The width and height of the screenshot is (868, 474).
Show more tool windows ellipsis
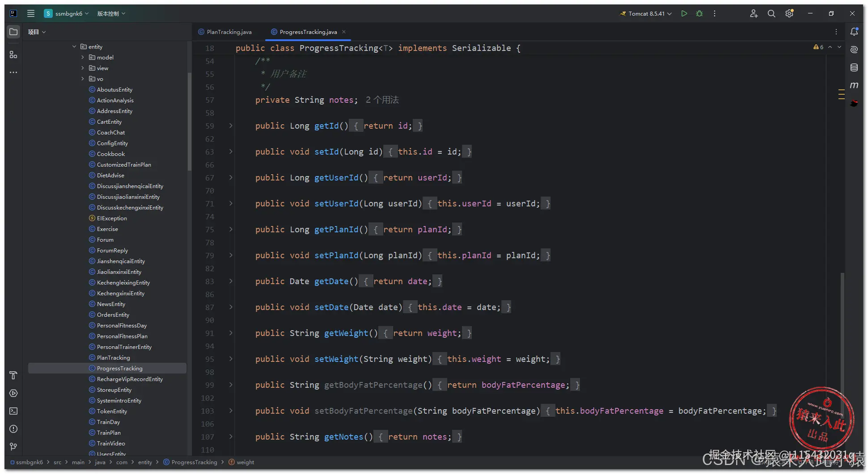13,72
